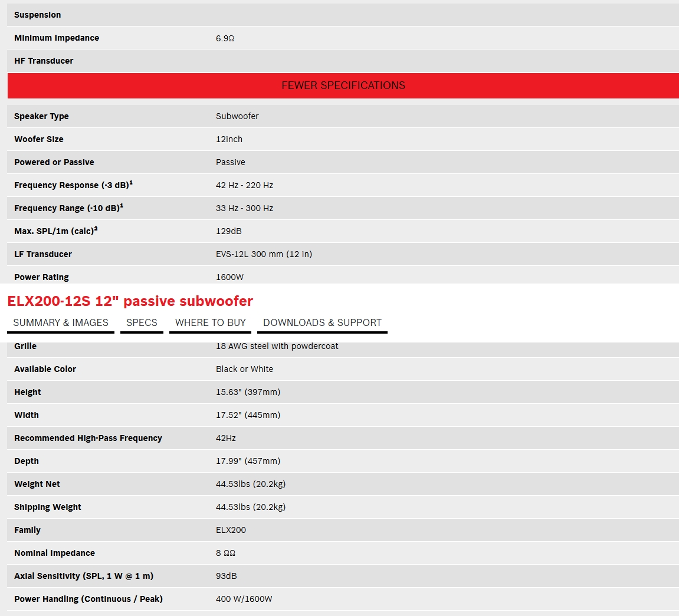Click the Subwoofer value in Speaker Type row
The height and width of the screenshot is (616, 679).
click(x=237, y=116)
